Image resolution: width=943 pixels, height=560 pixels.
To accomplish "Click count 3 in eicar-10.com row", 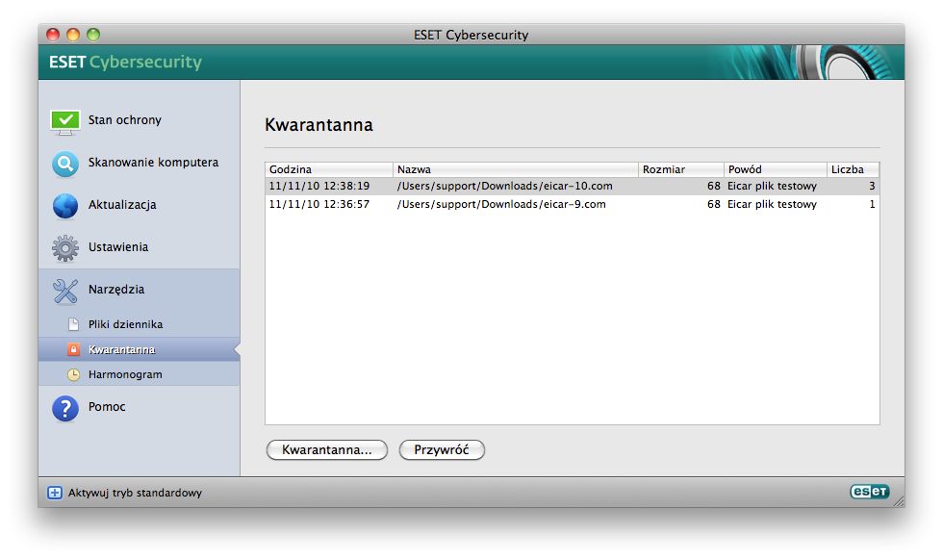I will click(872, 186).
